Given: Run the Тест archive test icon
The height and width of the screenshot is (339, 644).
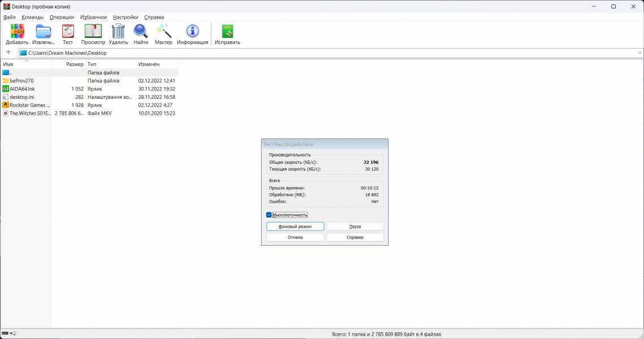Looking at the screenshot, I should click(x=68, y=31).
